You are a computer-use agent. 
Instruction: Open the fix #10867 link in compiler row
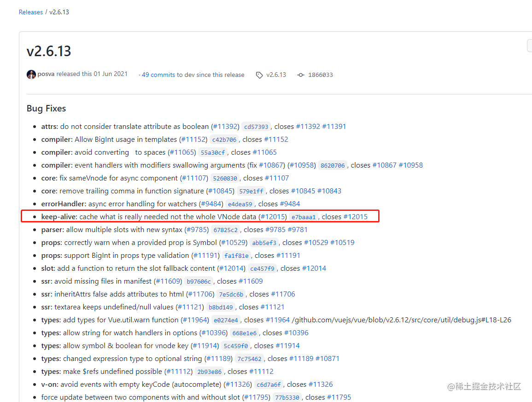click(271, 165)
